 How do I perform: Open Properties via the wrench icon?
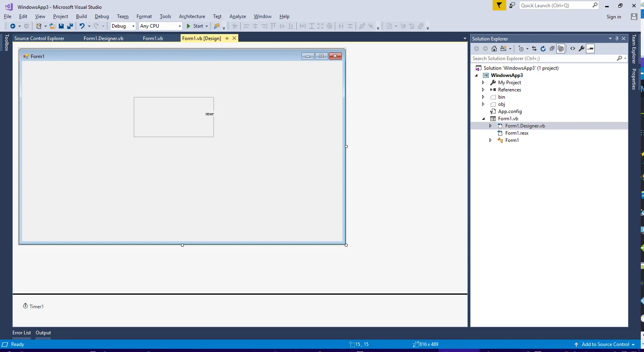coord(582,49)
